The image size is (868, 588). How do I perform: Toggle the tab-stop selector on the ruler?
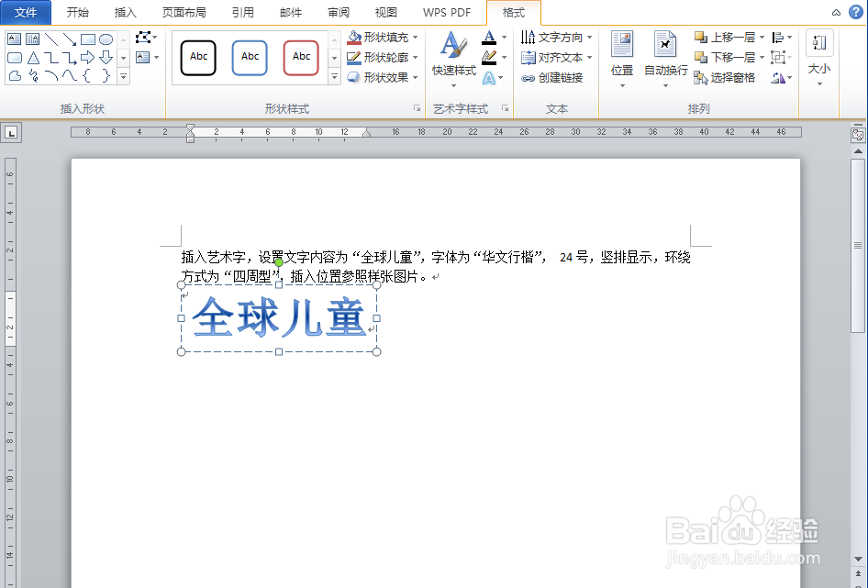click(11, 131)
